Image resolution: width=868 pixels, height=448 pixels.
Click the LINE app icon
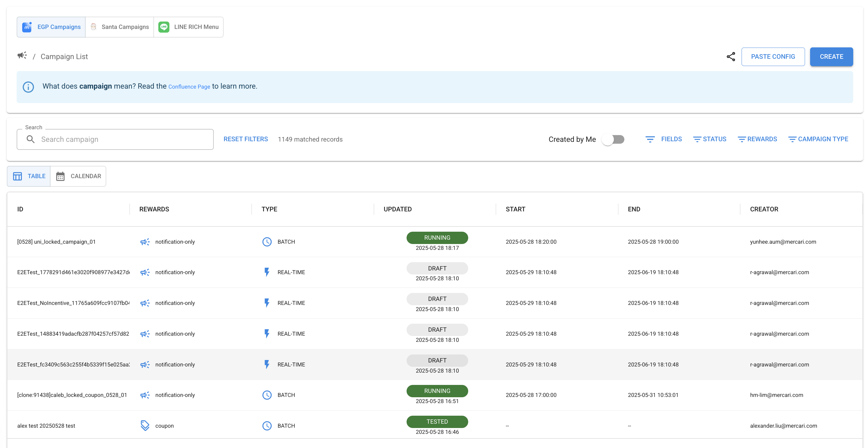[x=164, y=27]
